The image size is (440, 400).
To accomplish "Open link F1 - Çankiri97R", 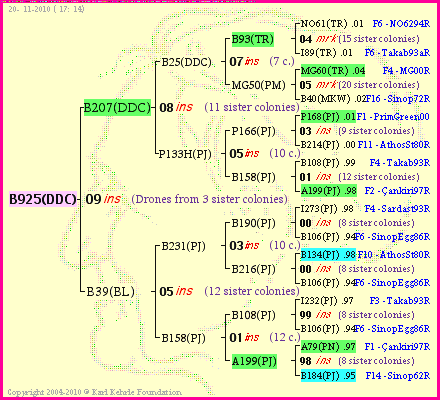I will [397, 347].
